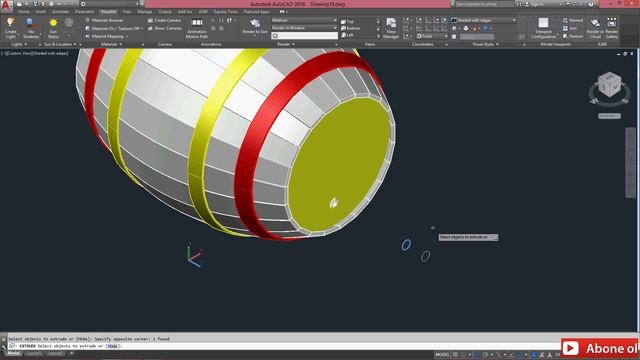This screenshot has width=640, height=360.
Task: Click the small hole on barrel lid
Action: click(333, 203)
